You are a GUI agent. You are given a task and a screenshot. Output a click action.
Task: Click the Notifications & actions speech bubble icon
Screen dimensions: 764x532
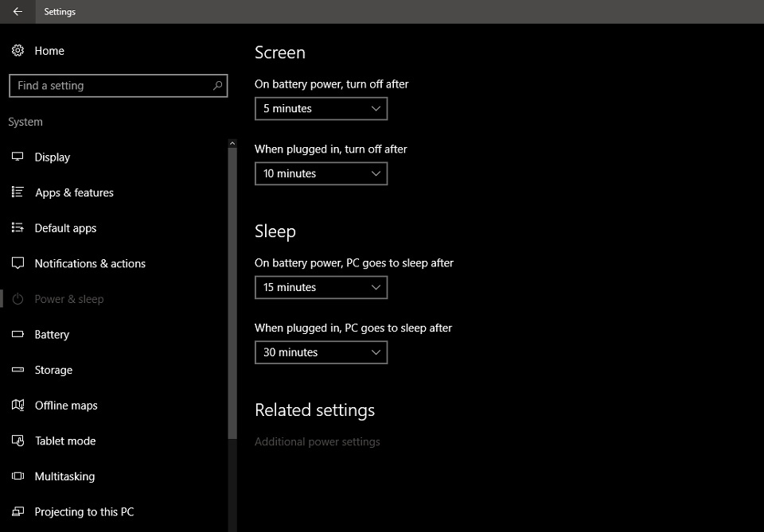[x=18, y=263]
